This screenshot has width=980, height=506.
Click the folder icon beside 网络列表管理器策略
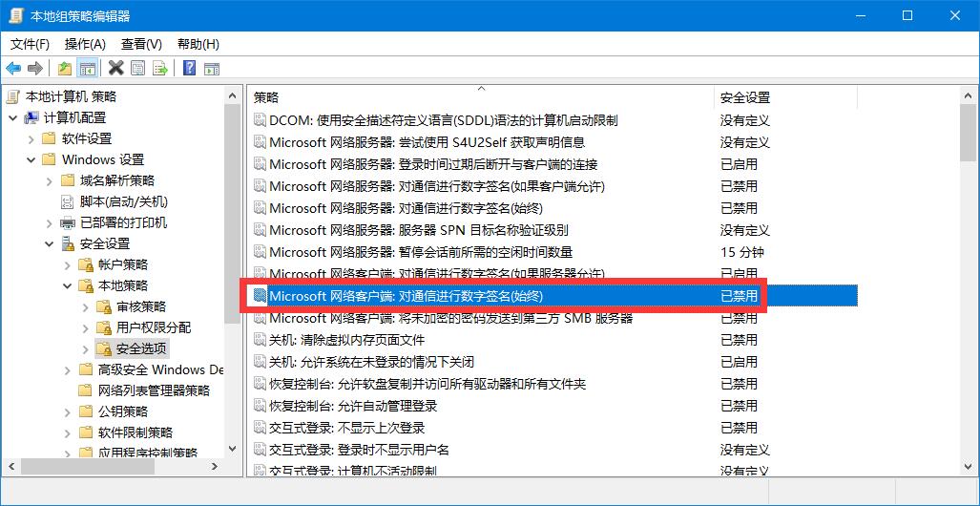[86, 390]
